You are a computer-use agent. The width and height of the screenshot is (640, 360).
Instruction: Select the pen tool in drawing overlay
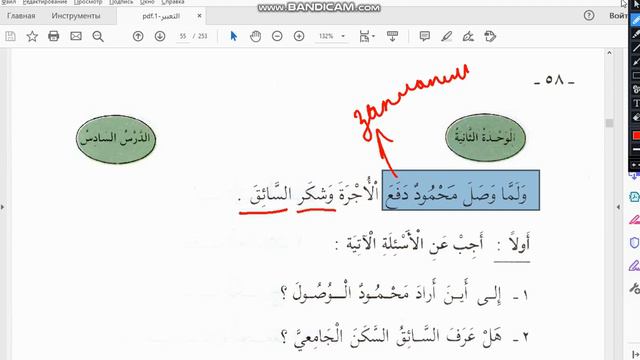(x=636, y=20)
